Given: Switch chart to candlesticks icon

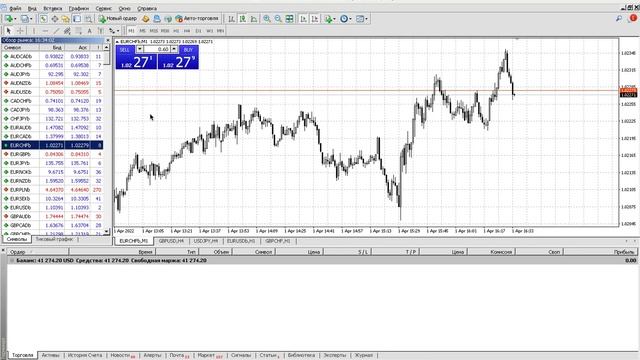Looking at the screenshot, I should pyautogui.click(x=243, y=19).
